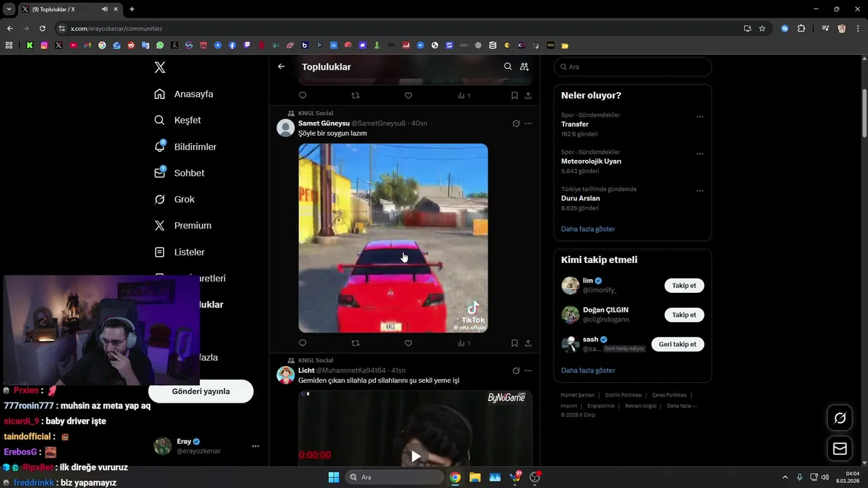Open the Twitch bookmark icon
Image resolution: width=868 pixels, height=488 pixels.
point(247,45)
